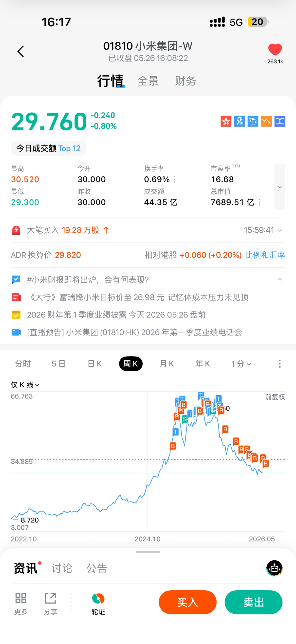Tap the 市盈率 16.68 value
The image size is (296, 644).
[x=222, y=179]
